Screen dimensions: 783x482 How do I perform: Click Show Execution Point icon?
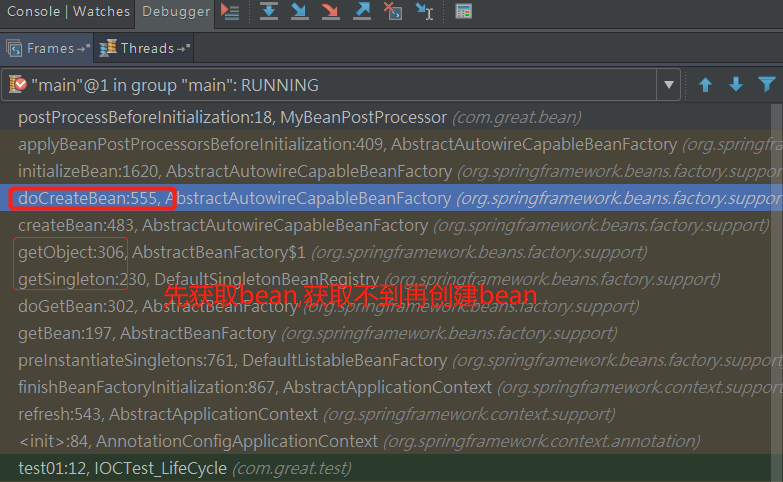click(230, 11)
